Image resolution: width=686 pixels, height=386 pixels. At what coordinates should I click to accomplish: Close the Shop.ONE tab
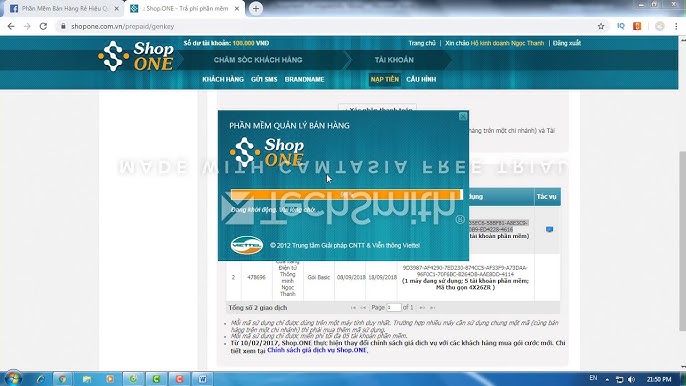[x=237, y=8]
